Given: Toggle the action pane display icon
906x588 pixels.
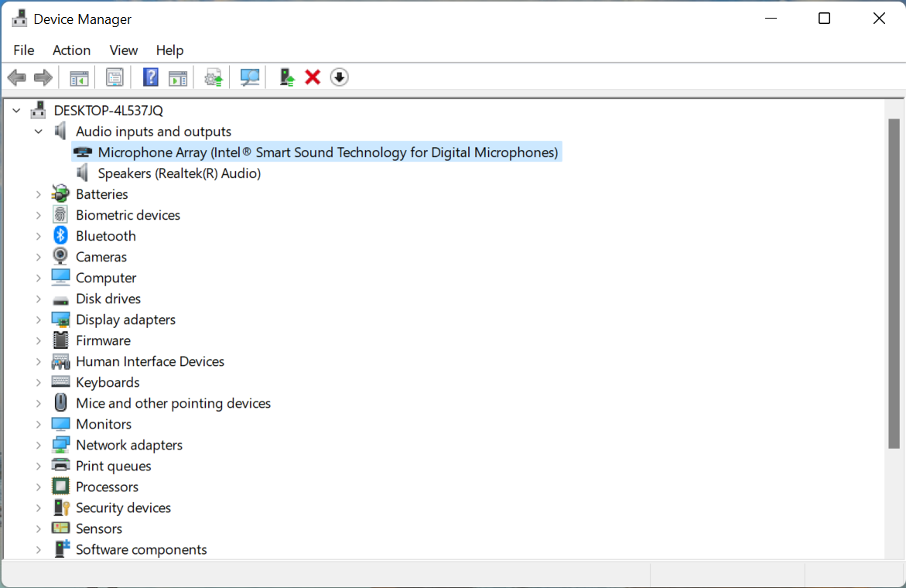Looking at the screenshot, I should 179,77.
